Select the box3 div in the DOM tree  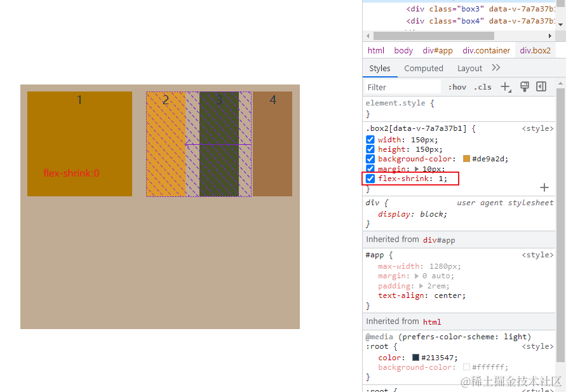click(480, 9)
